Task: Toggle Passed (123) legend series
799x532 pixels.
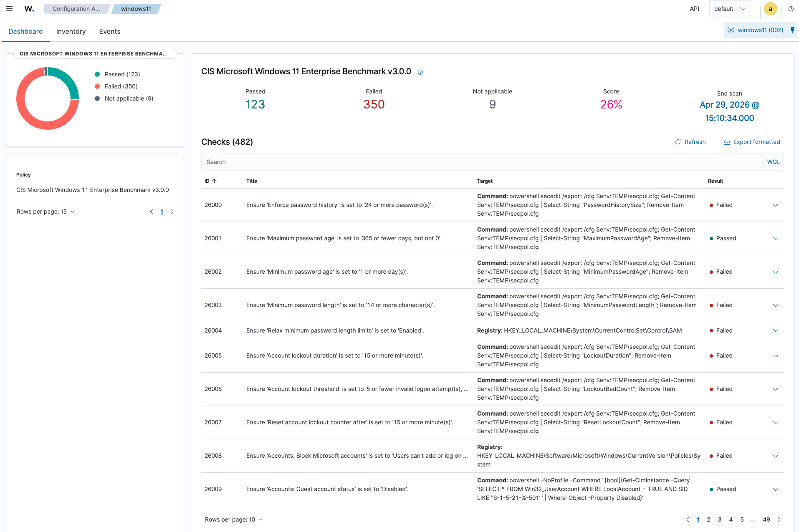Action: (117, 74)
